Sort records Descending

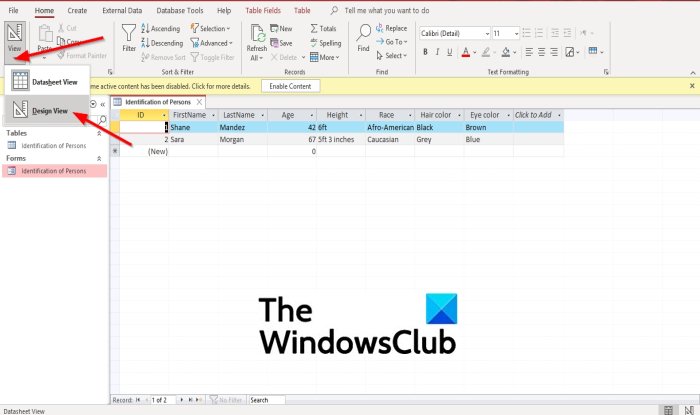point(162,43)
